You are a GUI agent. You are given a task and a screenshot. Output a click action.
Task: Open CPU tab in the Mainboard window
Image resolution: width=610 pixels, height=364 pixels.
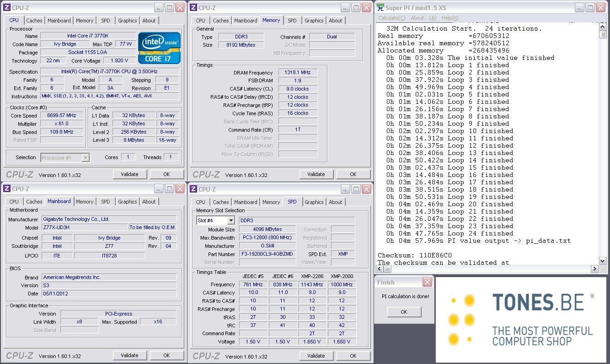14,202
